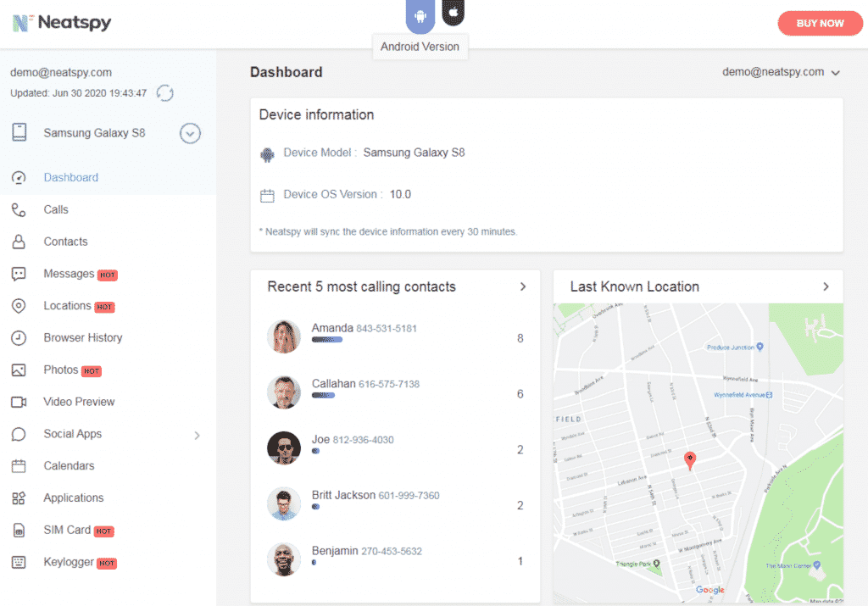Switch to the Android Version device view

(x=420, y=16)
